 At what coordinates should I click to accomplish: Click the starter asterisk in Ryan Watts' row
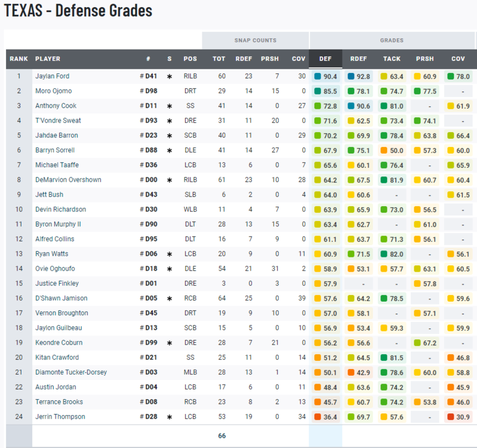point(170,254)
